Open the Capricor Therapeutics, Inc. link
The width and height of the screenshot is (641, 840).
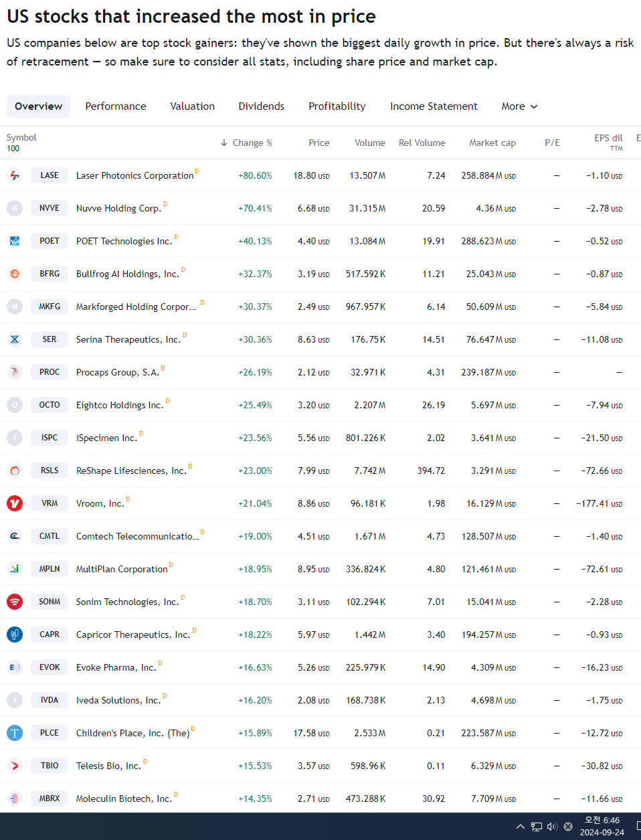tap(133, 635)
